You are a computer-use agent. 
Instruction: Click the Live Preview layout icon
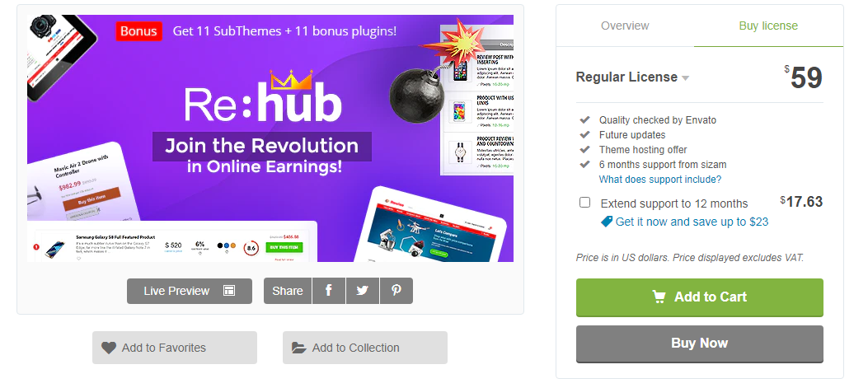229,291
